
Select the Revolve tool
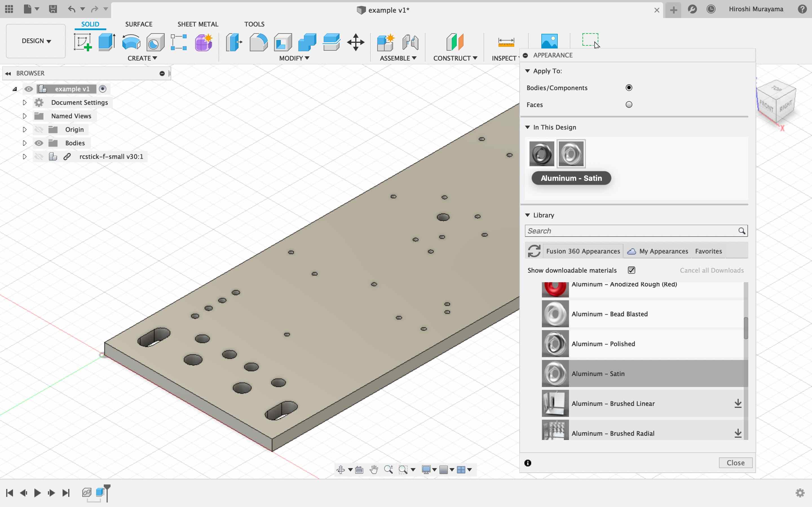(x=131, y=42)
